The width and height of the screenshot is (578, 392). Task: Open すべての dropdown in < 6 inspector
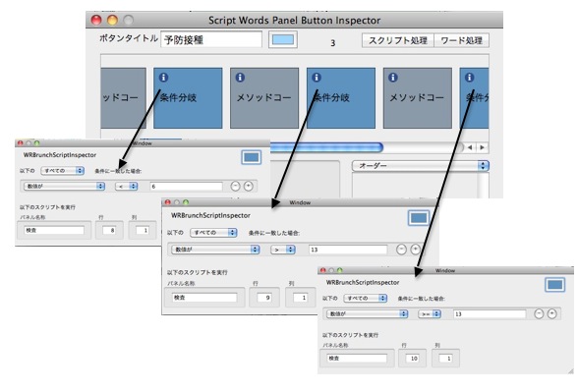(63, 171)
